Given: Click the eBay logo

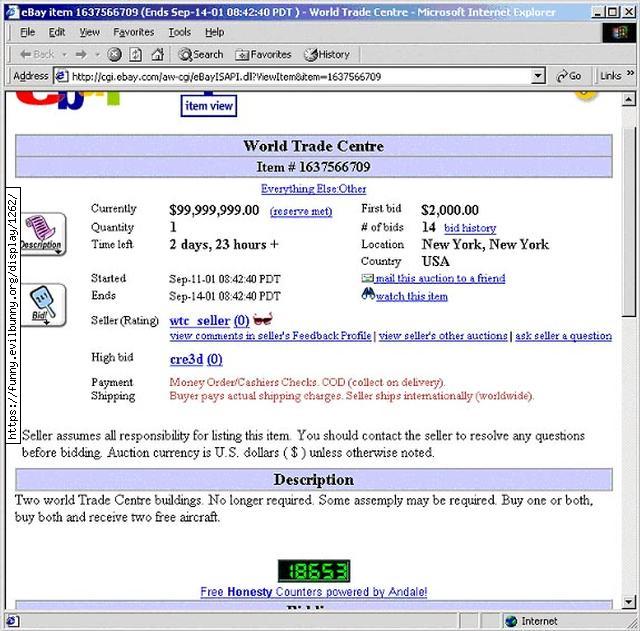Looking at the screenshot, I should coord(68,100).
